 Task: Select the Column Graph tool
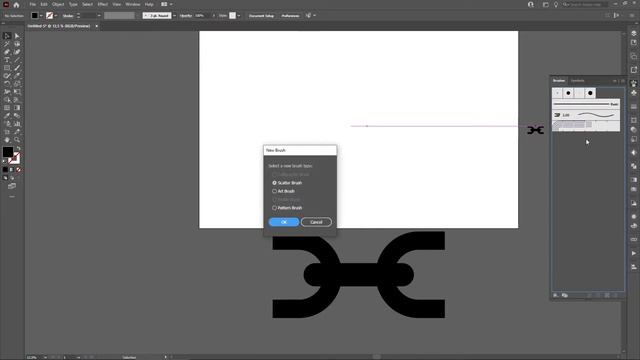[17, 124]
